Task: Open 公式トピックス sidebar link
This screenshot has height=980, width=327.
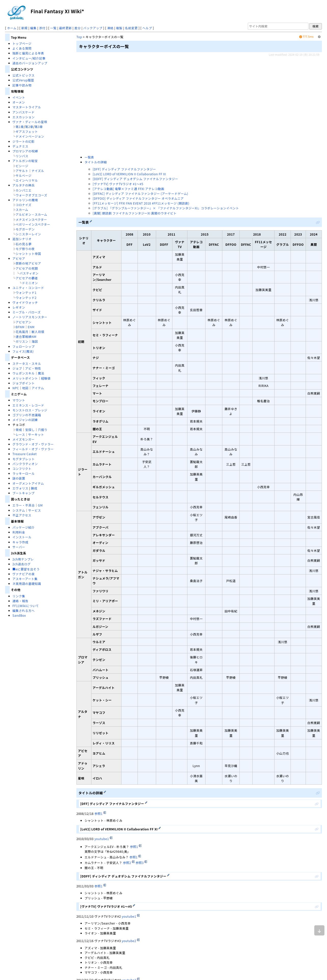Action: click(x=23, y=76)
